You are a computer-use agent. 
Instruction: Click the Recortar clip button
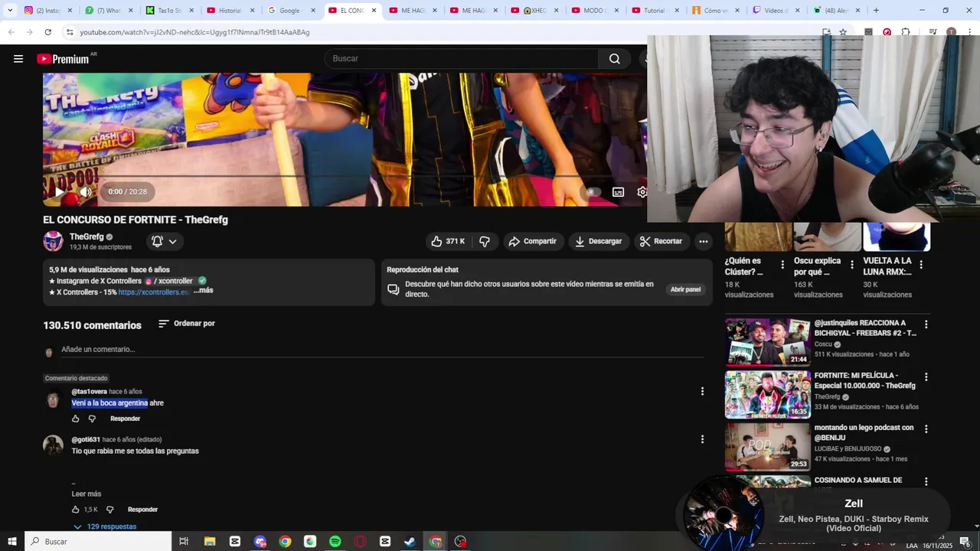661,241
